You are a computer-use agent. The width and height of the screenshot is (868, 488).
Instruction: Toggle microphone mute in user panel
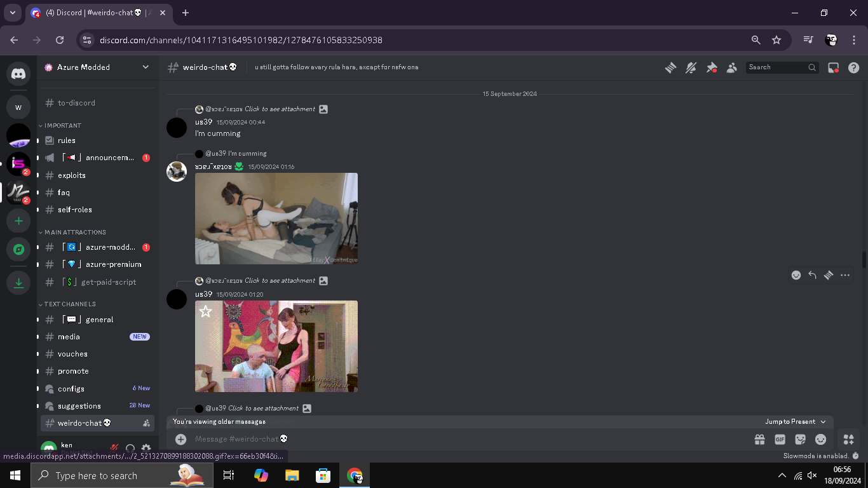[x=114, y=449]
